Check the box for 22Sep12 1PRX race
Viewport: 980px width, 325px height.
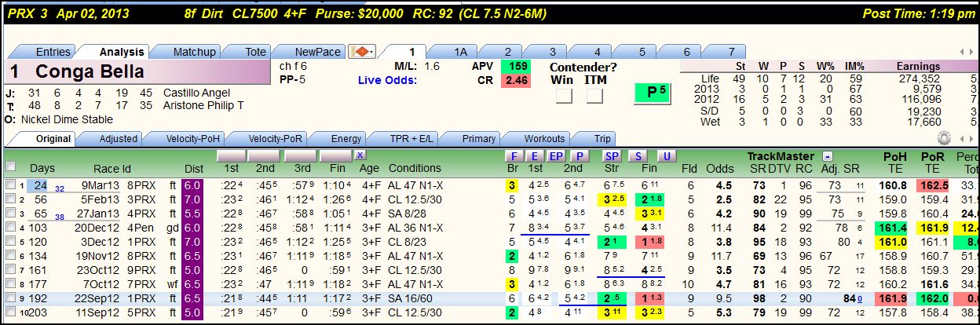tap(10, 298)
